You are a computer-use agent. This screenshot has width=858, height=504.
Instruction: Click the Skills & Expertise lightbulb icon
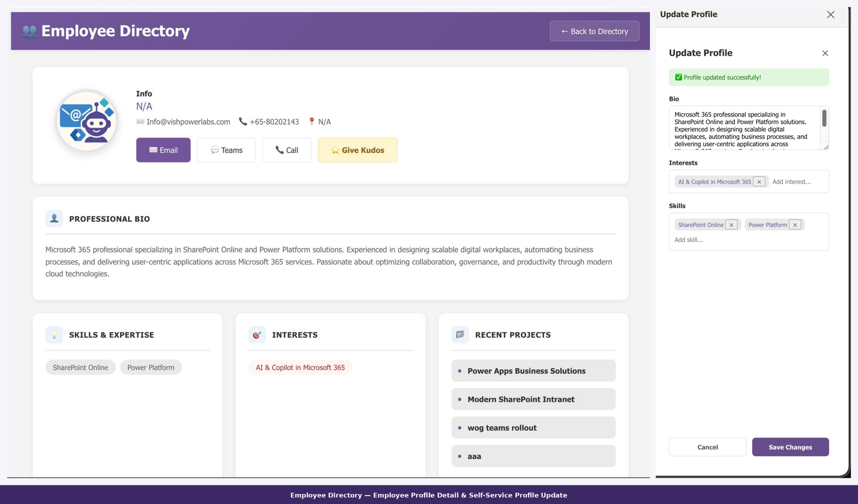click(54, 334)
